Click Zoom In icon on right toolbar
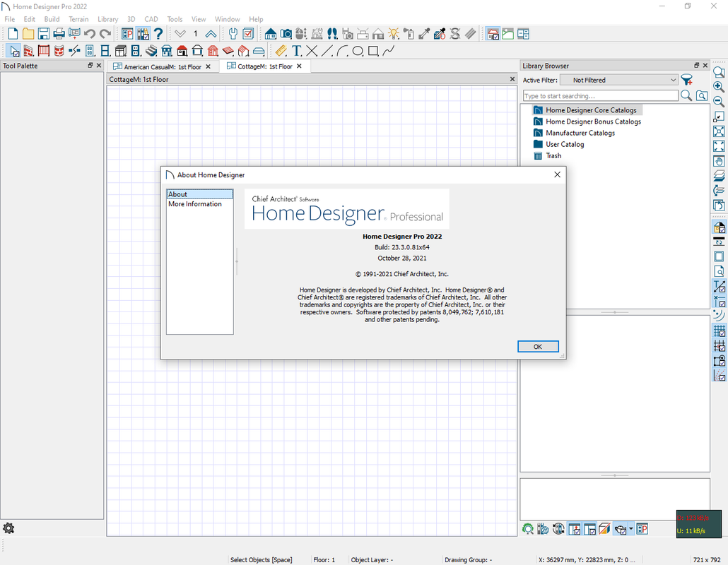Viewport: 728px width, 565px height. [x=719, y=87]
